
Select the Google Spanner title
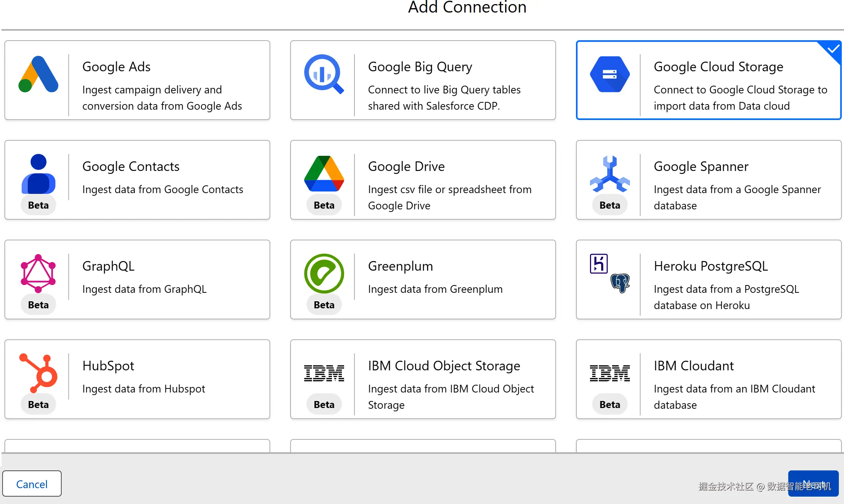[x=701, y=167]
